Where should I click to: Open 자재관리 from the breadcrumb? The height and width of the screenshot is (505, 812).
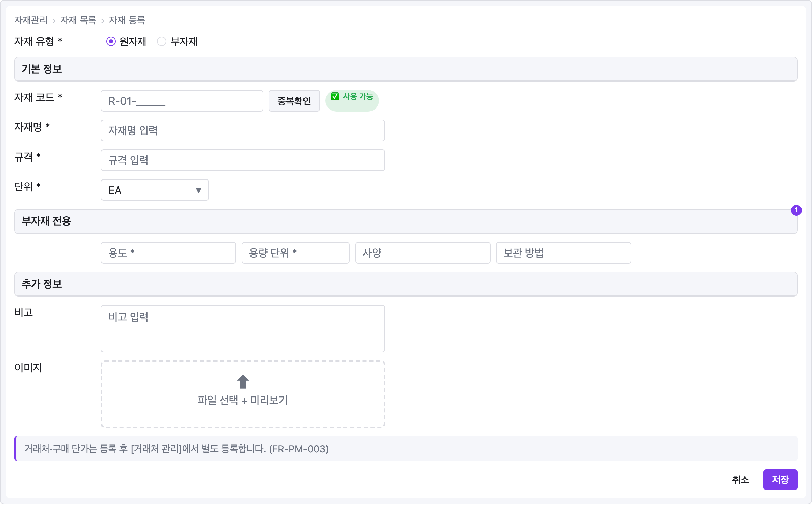31,20
